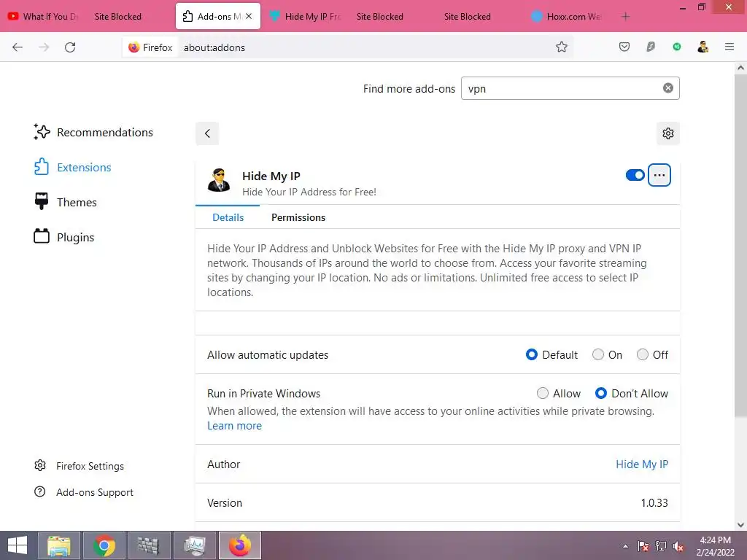This screenshot has height=560, width=747.
Task: Open the feather extension icon in toolbar
Action: pos(651,47)
